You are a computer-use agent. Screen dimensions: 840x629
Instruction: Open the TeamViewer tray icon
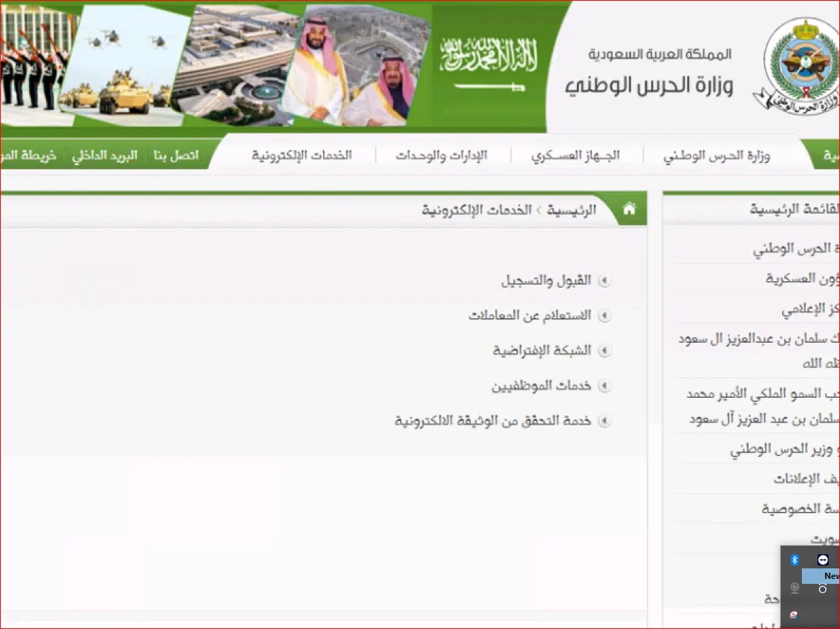click(x=822, y=559)
